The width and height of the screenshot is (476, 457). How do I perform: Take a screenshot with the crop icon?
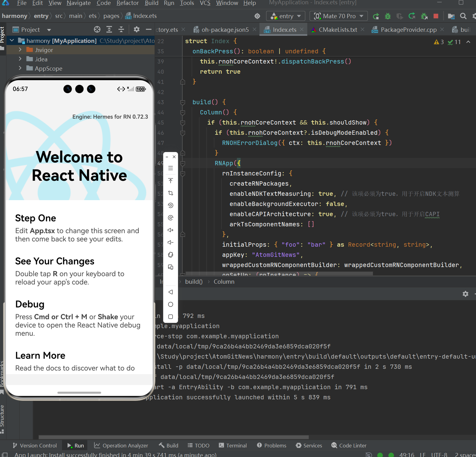tap(171, 193)
